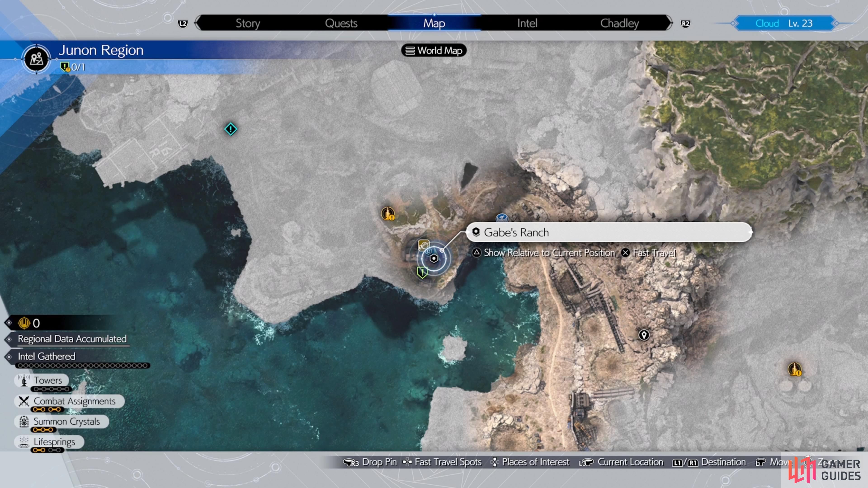Select Regional Data Accumulated heading
This screenshot has height=488, width=868.
pos(72,339)
